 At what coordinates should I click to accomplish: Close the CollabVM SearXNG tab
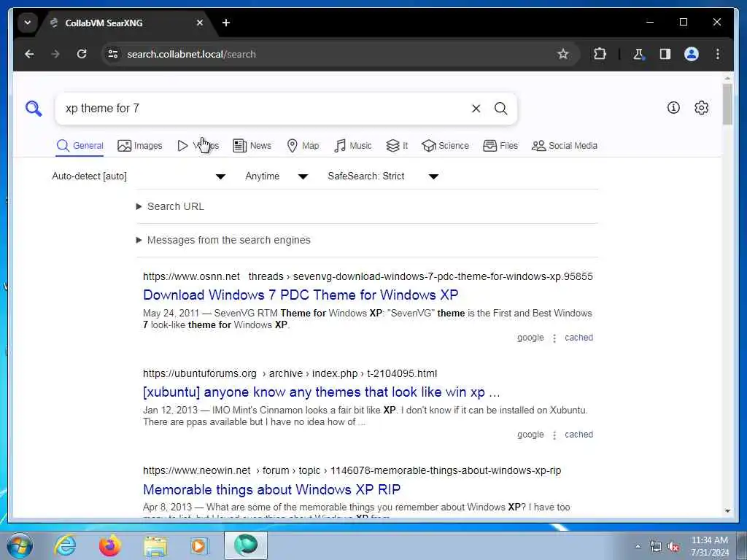200,23
